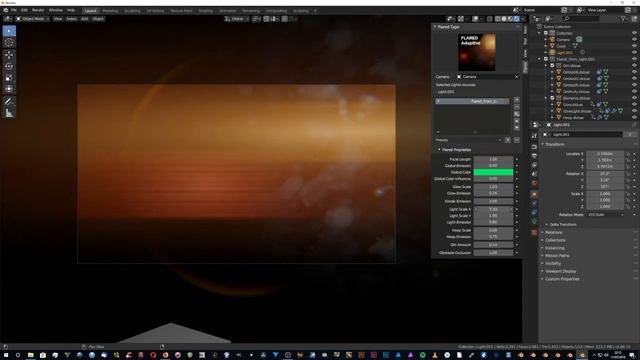This screenshot has height=360, width=640.
Task: Open the Presets selector
Action: tap(469, 140)
